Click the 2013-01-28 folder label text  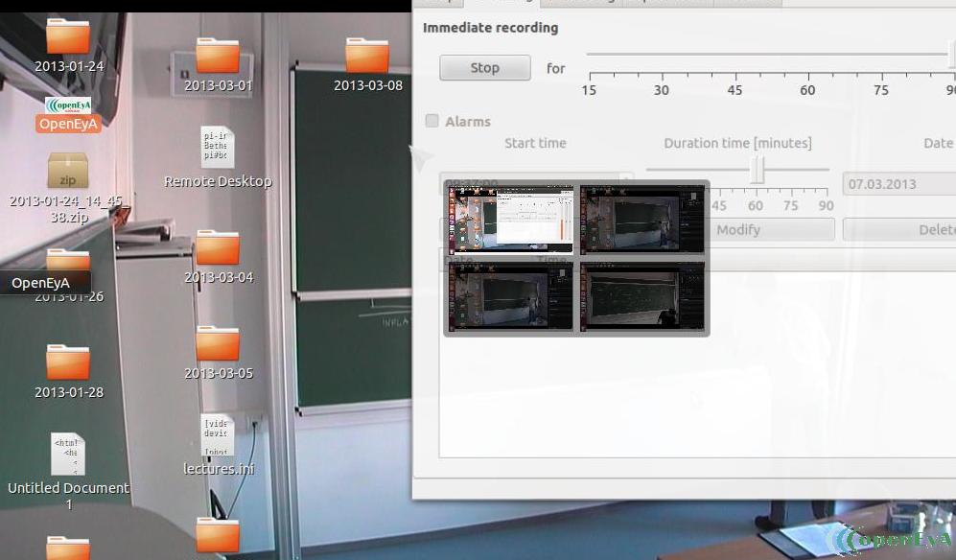coord(69,392)
